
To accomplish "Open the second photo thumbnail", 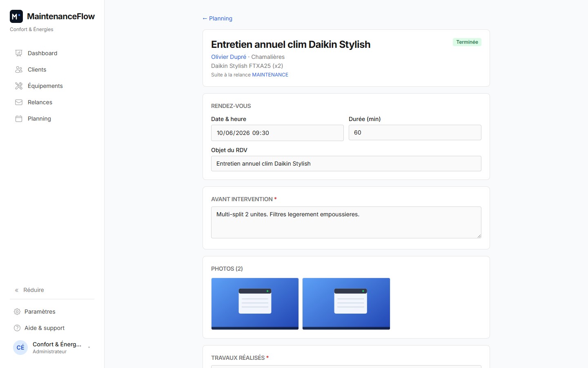I will point(346,304).
